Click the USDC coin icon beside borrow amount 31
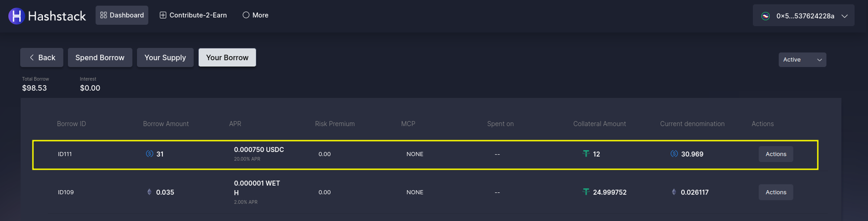Screen dimensions: 868x221 [149, 154]
